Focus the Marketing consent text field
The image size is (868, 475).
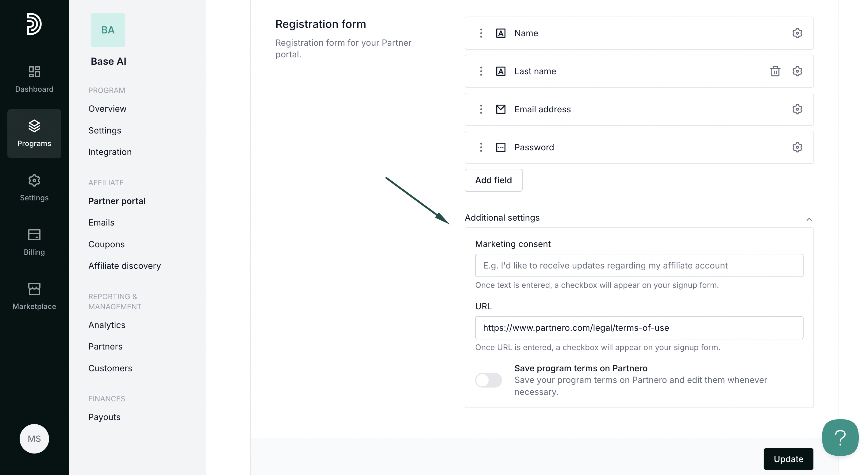[639, 265]
